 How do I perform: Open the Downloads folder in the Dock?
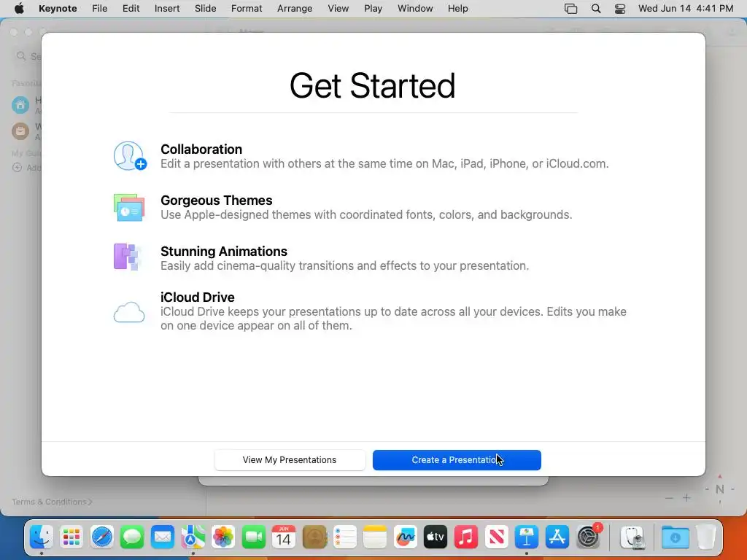tap(675, 537)
